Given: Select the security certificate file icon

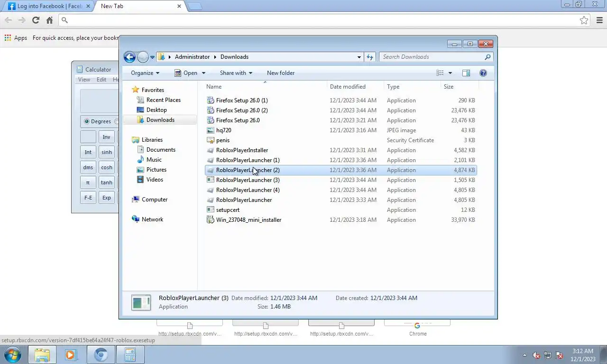Looking at the screenshot, I should (211, 140).
